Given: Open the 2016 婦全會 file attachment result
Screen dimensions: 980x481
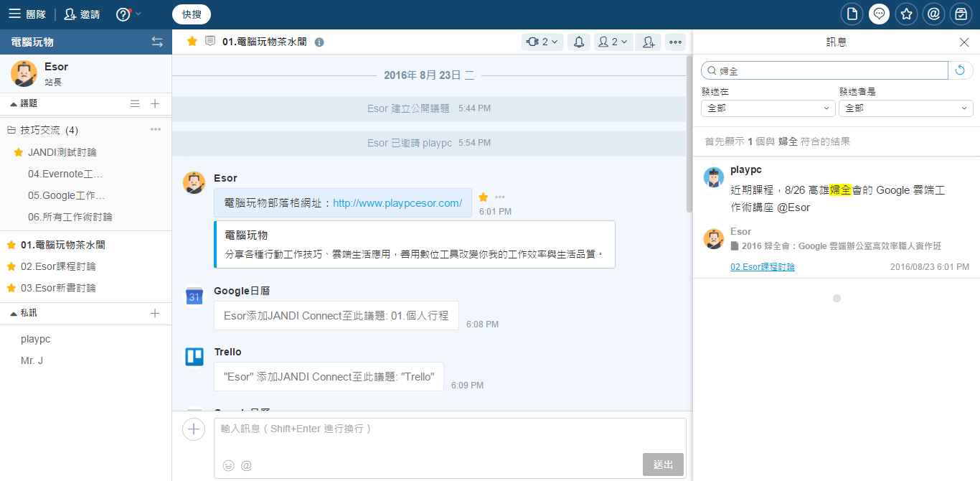Looking at the screenshot, I should pyautogui.click(x=836, y=246).
